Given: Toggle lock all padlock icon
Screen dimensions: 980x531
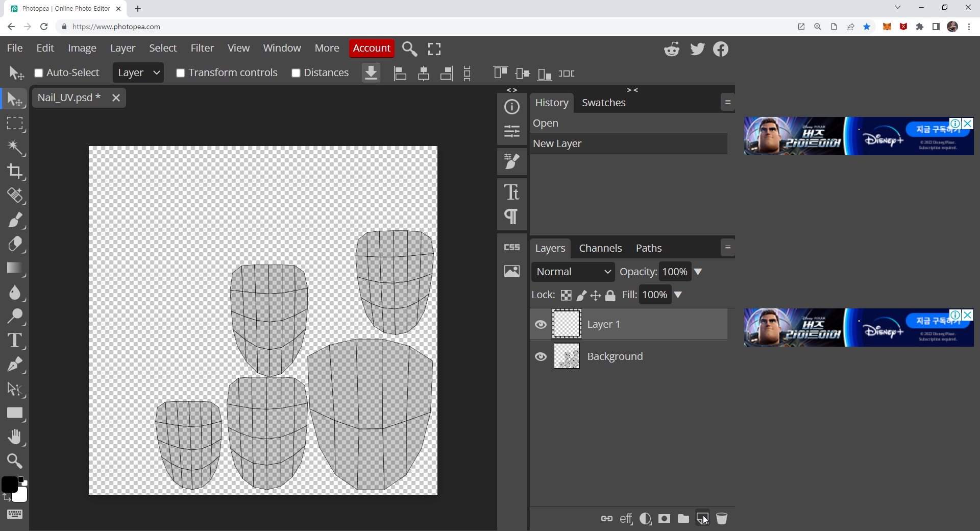Looking at the screenshot, I should click(x=610, y=295).
